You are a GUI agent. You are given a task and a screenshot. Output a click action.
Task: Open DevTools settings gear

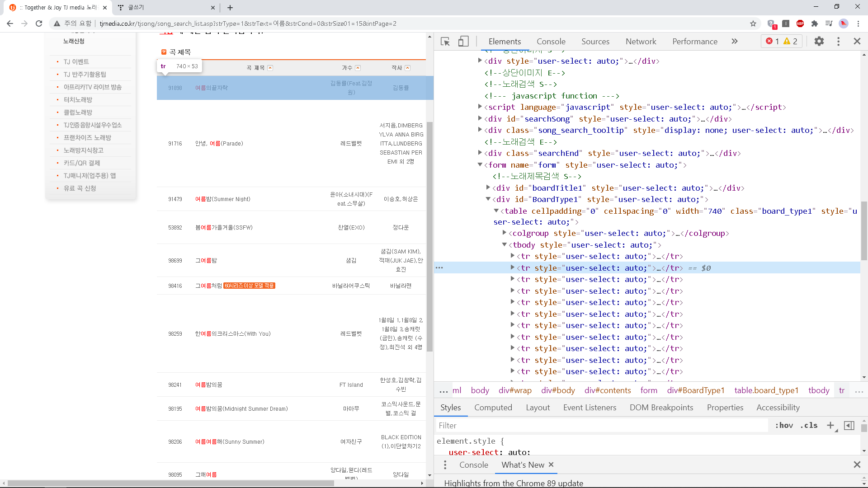click(819, 42)
